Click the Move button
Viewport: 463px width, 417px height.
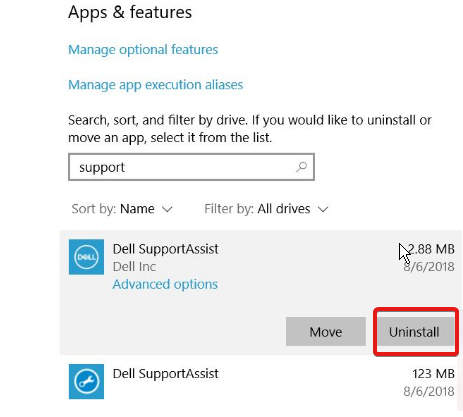[x=326, y=332]
